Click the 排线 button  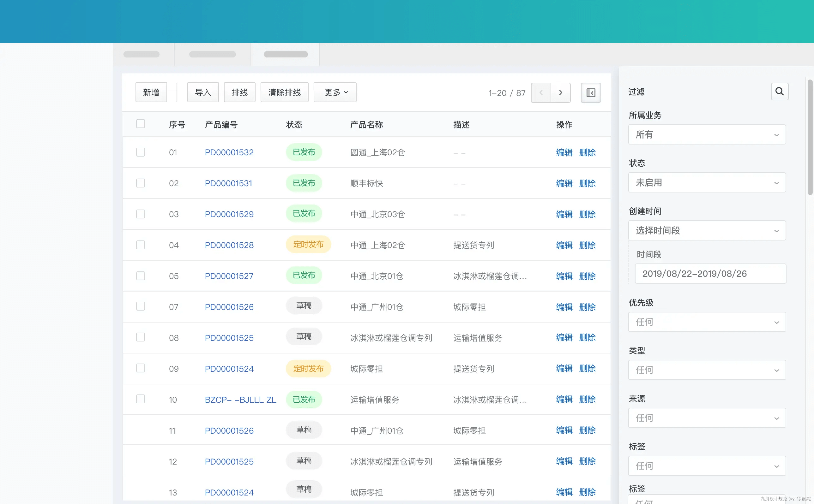[x=239, y=92]
